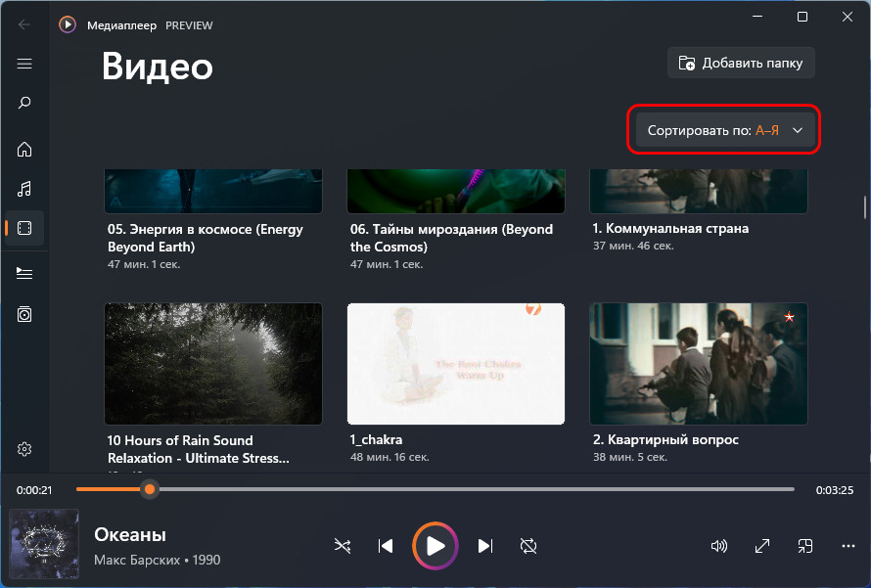
Task: Click title 10 Hours of Rain Sound
Action: (x=199, y=449)
